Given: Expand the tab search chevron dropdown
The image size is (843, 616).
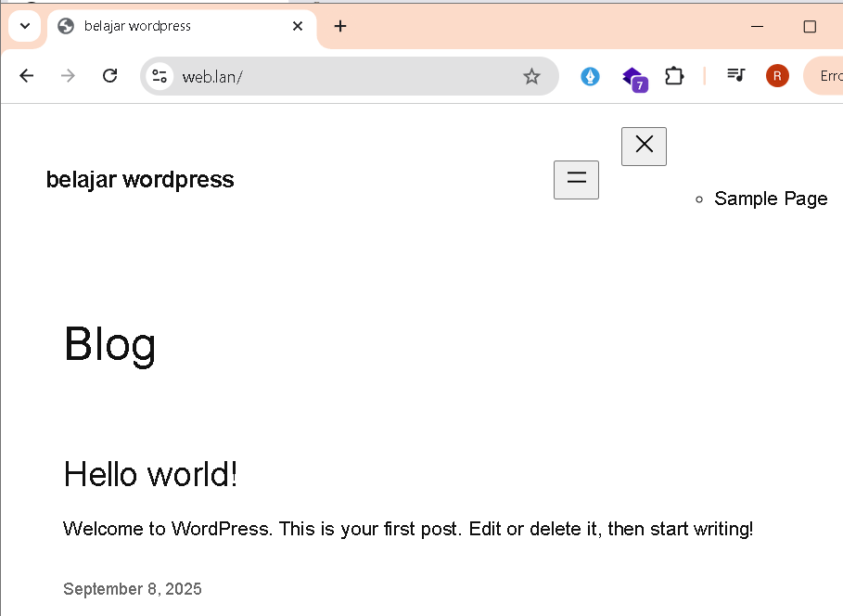Looking at the screenshot, I should pos(25,26).
